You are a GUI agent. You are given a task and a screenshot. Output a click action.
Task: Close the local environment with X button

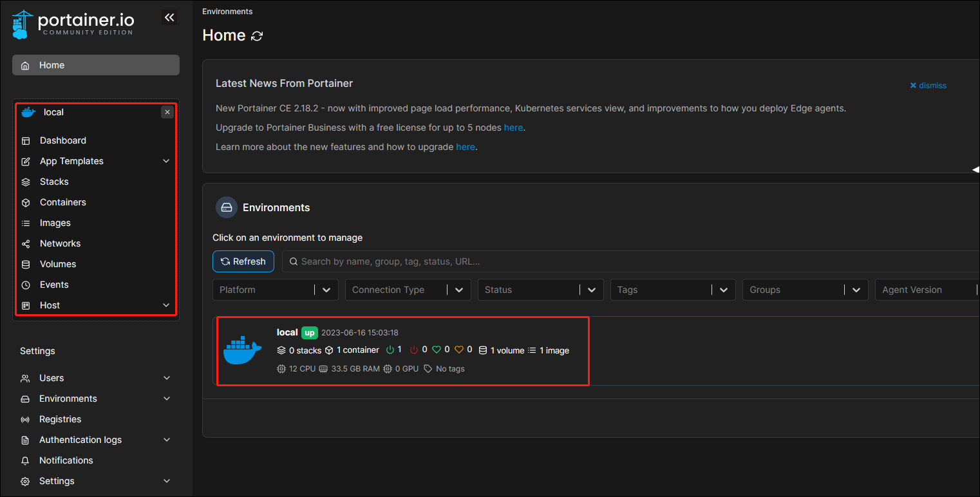coord(167,112)
